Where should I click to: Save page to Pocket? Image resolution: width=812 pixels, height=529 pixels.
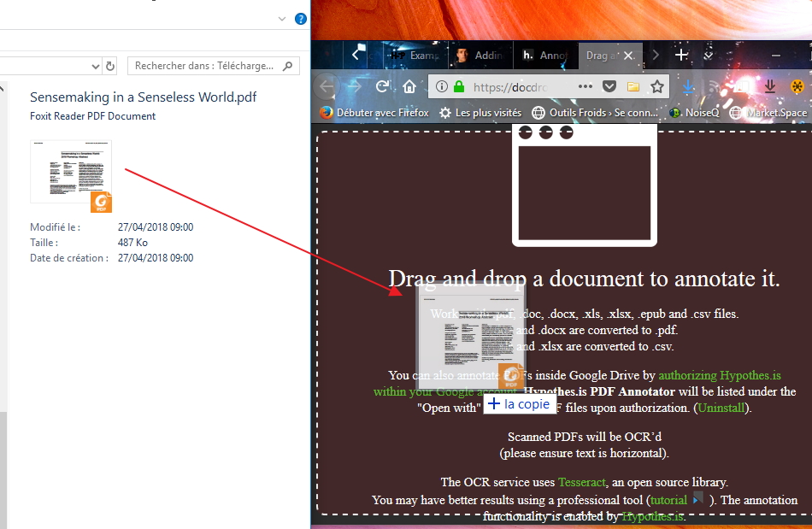[609, 86]
